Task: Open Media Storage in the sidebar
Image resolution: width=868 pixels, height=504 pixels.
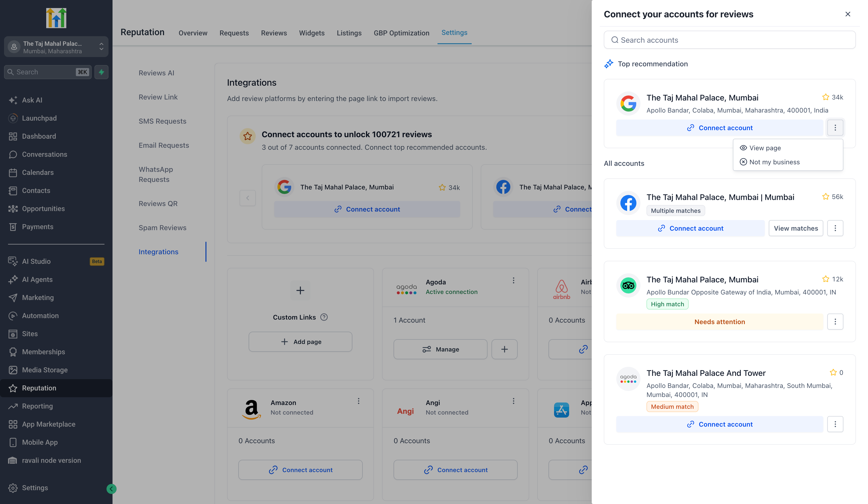Action: point(56,370)
